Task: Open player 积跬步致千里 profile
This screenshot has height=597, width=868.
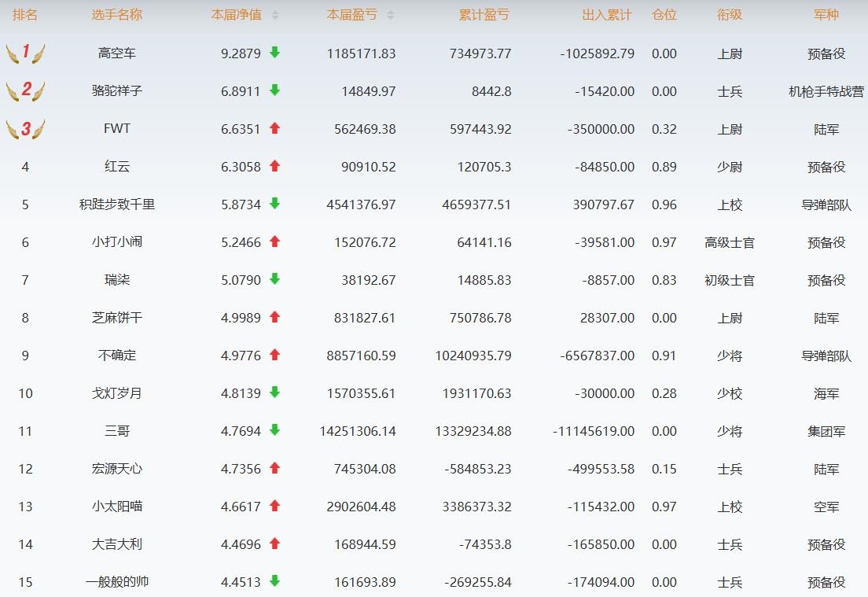Action: pos(117,205)
